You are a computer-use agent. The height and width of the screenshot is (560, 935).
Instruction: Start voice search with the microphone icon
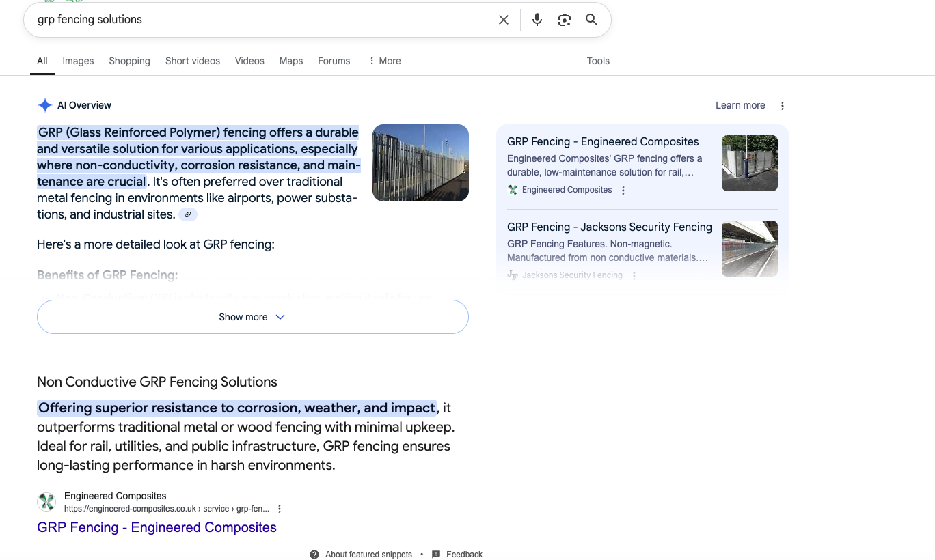pyautogui.click(x=537, y=20)
